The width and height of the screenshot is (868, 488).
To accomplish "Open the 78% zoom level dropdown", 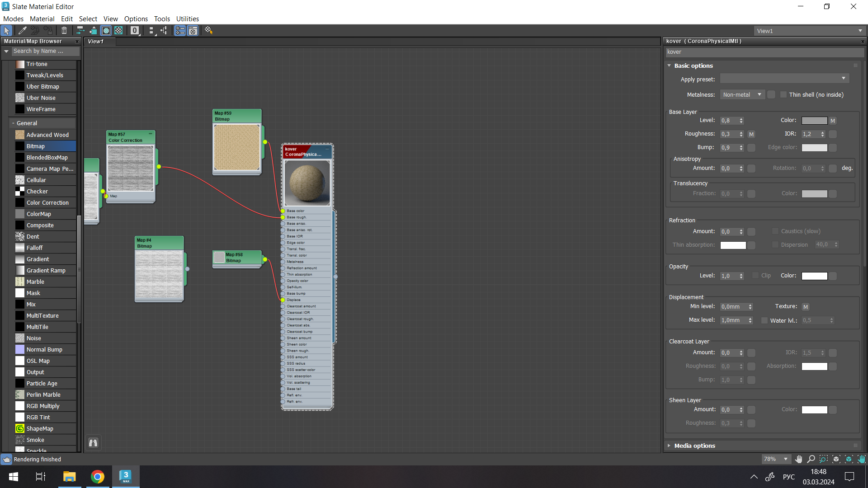I will click(x=785, y=459).
